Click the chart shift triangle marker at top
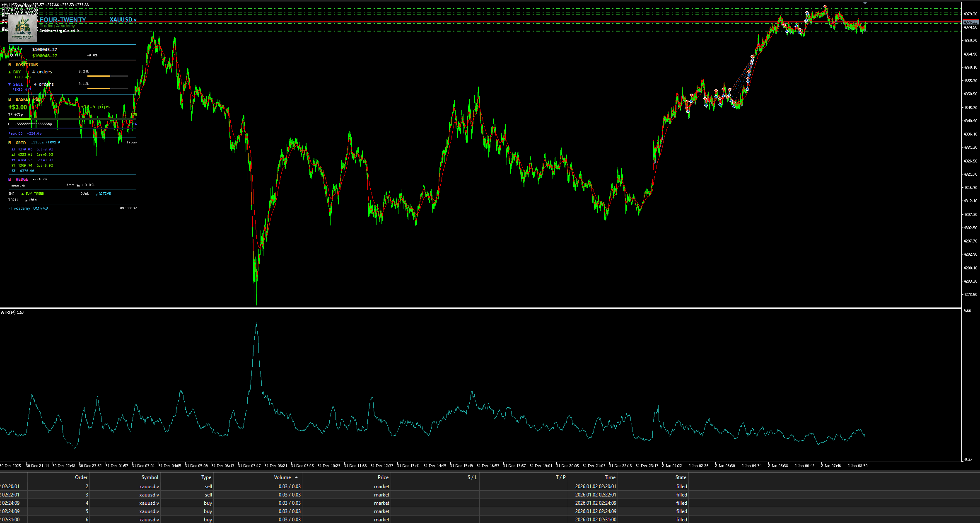 (x=865, y=3)
